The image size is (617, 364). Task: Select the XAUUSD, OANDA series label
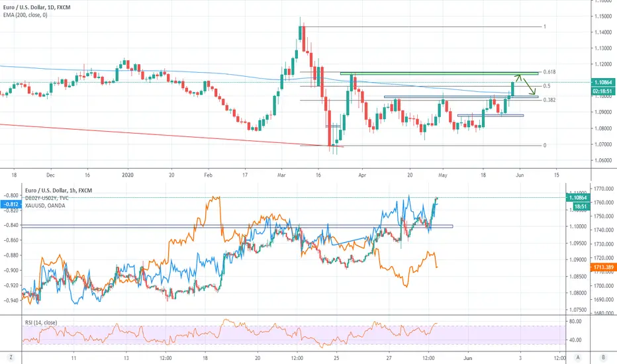pyautogui.click(x=45, y=205)
